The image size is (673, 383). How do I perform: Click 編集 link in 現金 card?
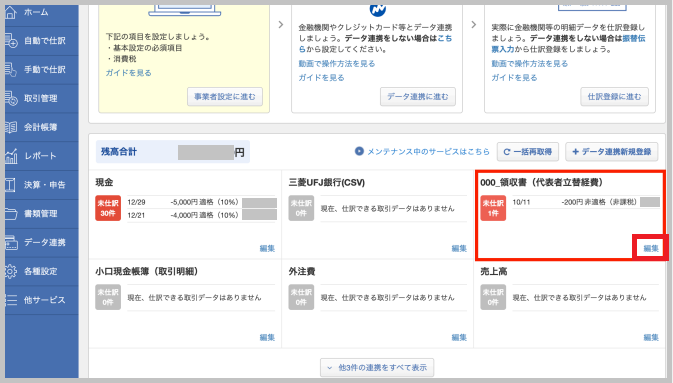click(x=267, y=248)
